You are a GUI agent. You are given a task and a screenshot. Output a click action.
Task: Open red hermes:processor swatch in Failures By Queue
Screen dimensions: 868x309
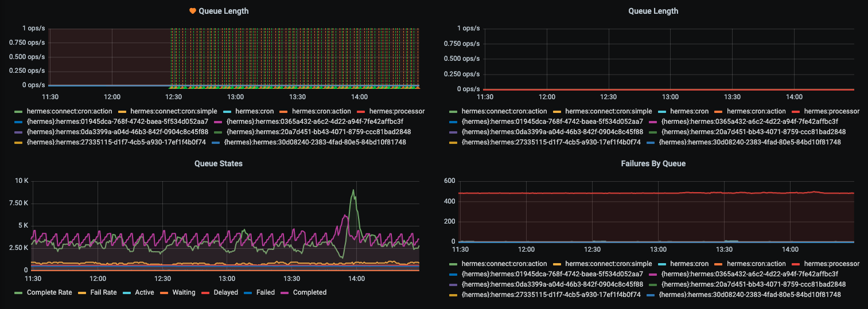pyautogui.click(x=797, y=264)
